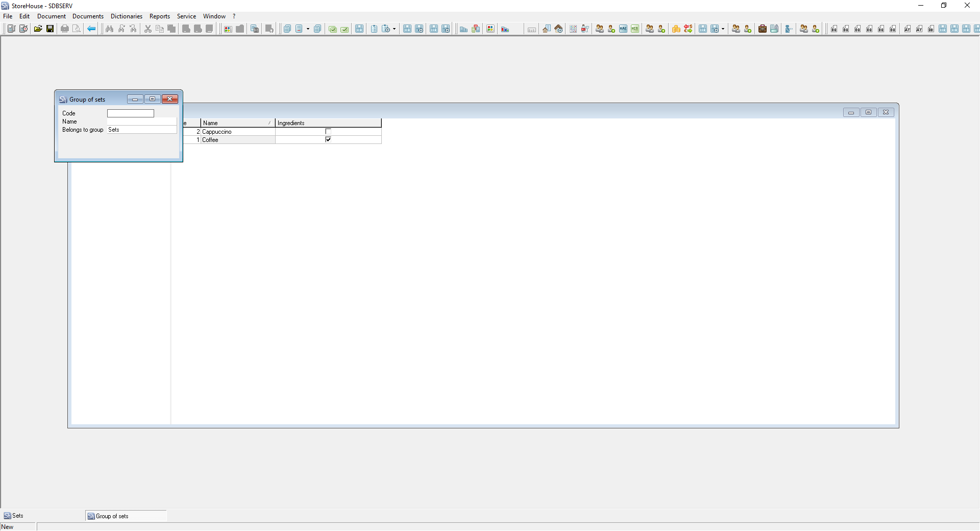Click the binoculars find icon
This screenshot has height=531, width=980.
[109, 29]
